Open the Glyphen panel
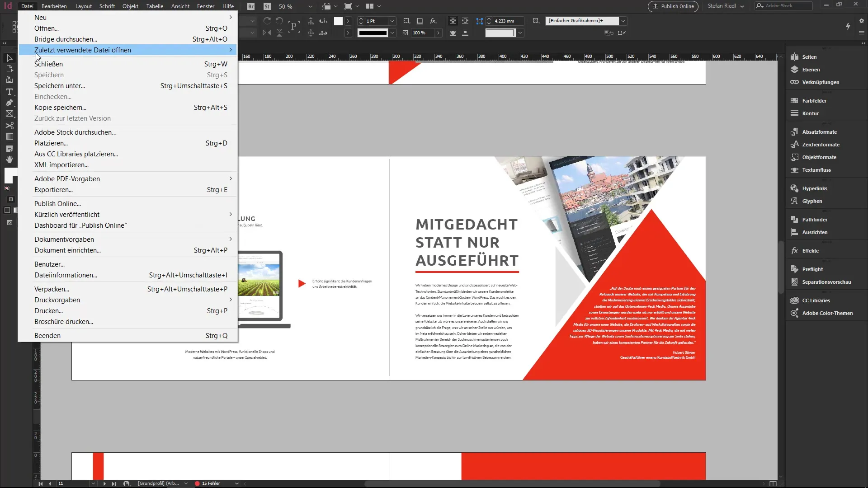 pos(812,201)
